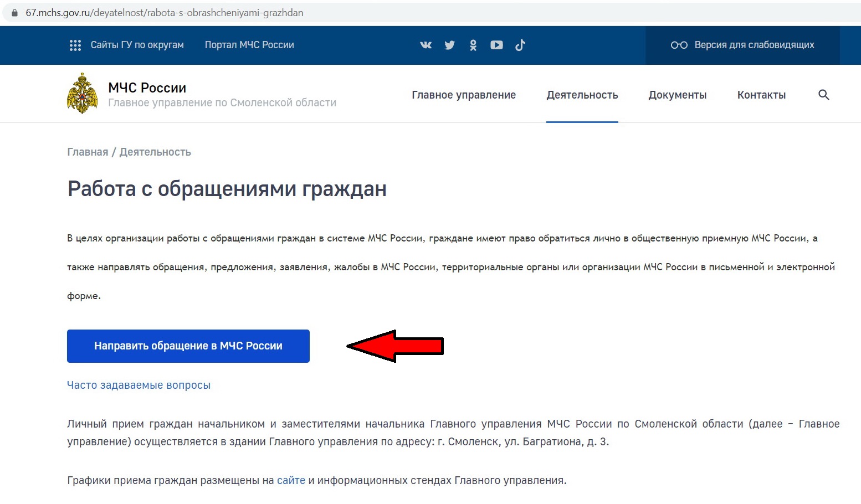Open the Twitter bird icon
Image resolution: width=861 pixels, height=504 pixels.
449,45
